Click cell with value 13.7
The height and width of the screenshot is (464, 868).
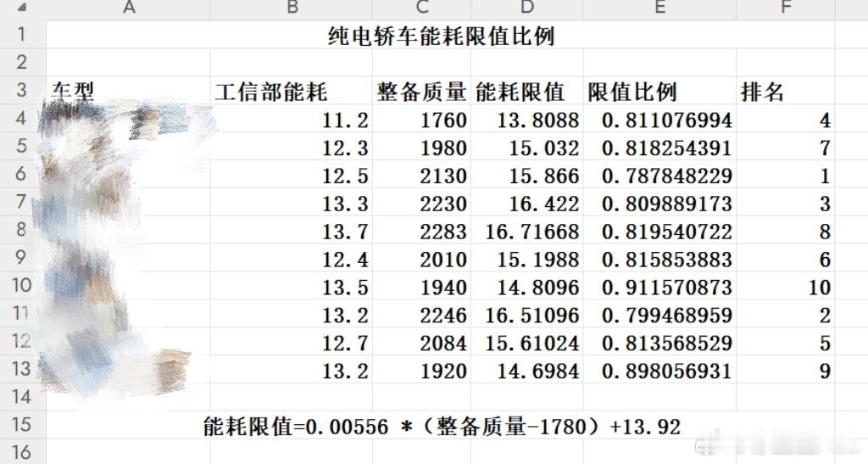(292, 231)
